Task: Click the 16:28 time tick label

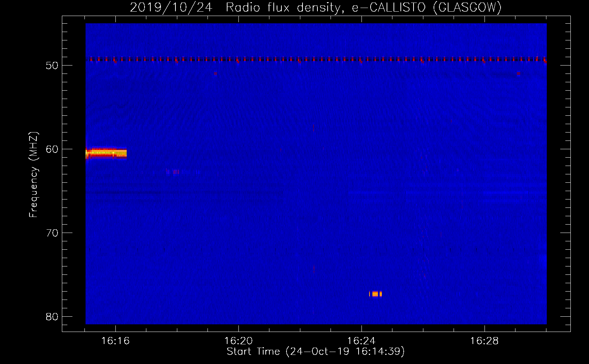Action: pos(485,341)
